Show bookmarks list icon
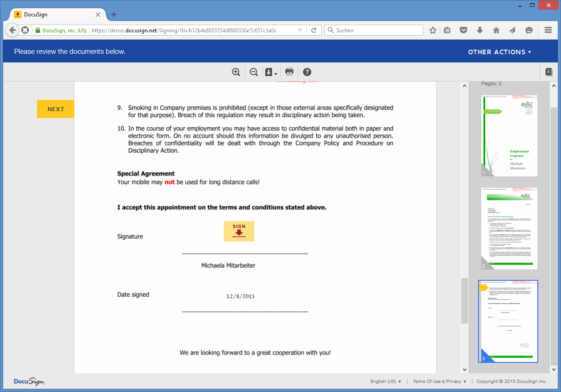 pos(447,30)
